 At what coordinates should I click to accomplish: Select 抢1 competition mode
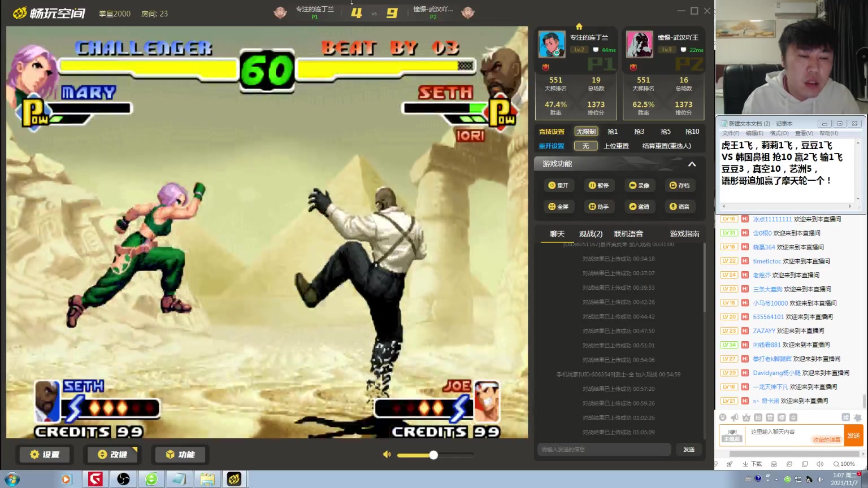(x=613, y=132)
